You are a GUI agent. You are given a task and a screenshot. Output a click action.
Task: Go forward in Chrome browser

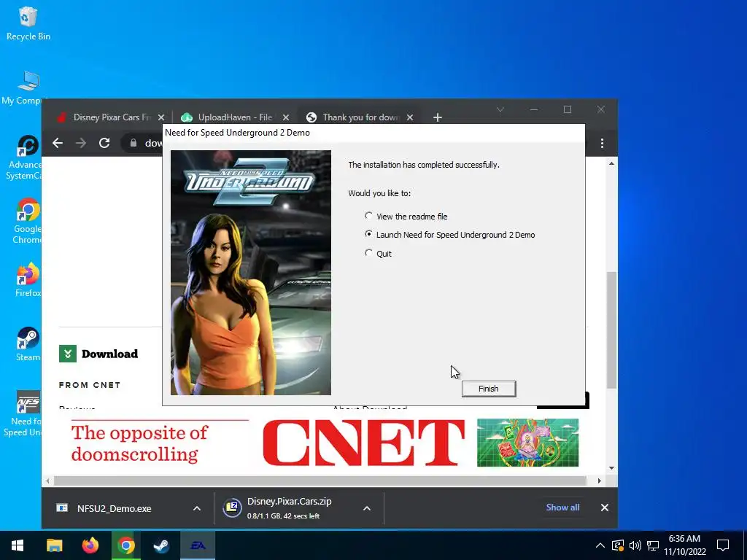pos(81,143)
